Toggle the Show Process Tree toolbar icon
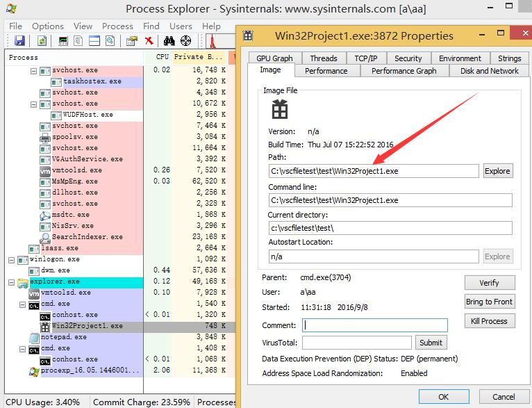Image resolution: width=532 pixels, height=408 pixels. (x=78, y=41)
